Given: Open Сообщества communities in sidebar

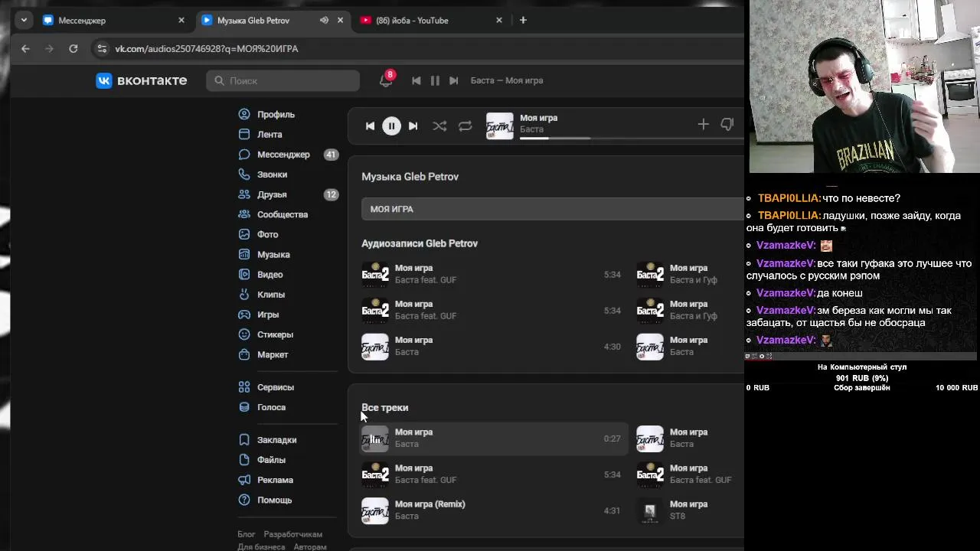Looking at the screenshot, I should [x=283, y=214].
